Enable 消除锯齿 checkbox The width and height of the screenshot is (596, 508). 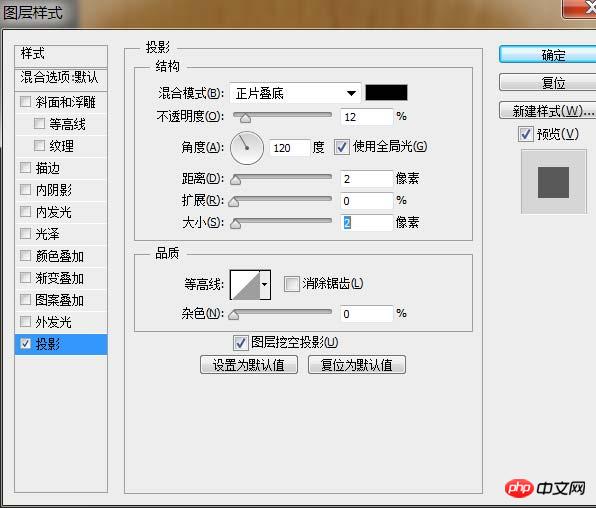point(292,284)
